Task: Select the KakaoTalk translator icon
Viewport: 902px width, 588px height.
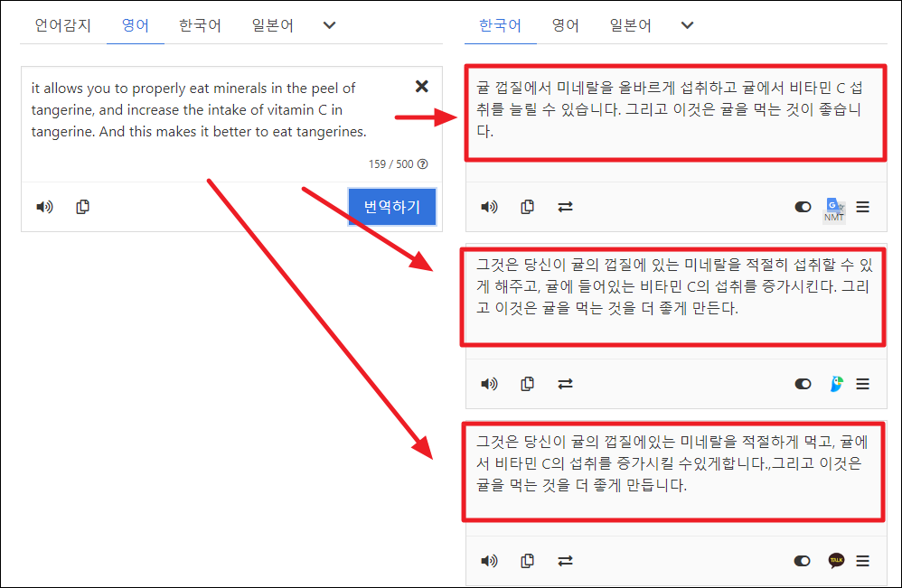Action: click(x=836, y=561)
